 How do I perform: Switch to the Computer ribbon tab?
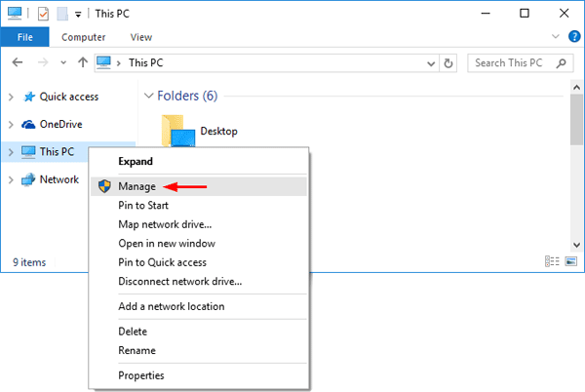tap(84, 37)
